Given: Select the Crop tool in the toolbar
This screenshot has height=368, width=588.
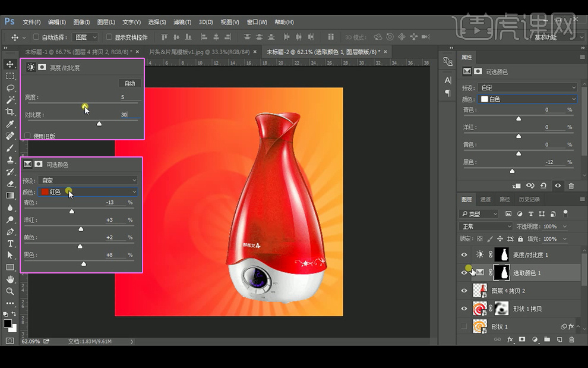Looking at the screenshot, I should click(x=10, y=112).
